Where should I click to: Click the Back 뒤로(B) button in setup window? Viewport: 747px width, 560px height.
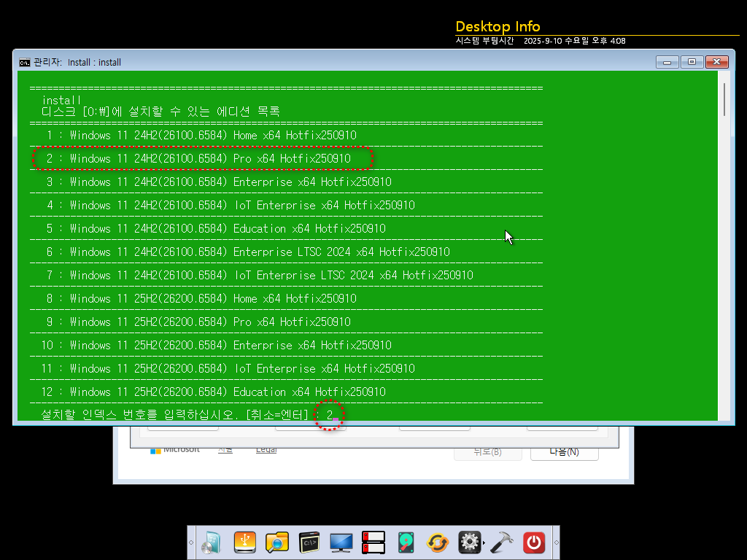[x=488, y=451]
